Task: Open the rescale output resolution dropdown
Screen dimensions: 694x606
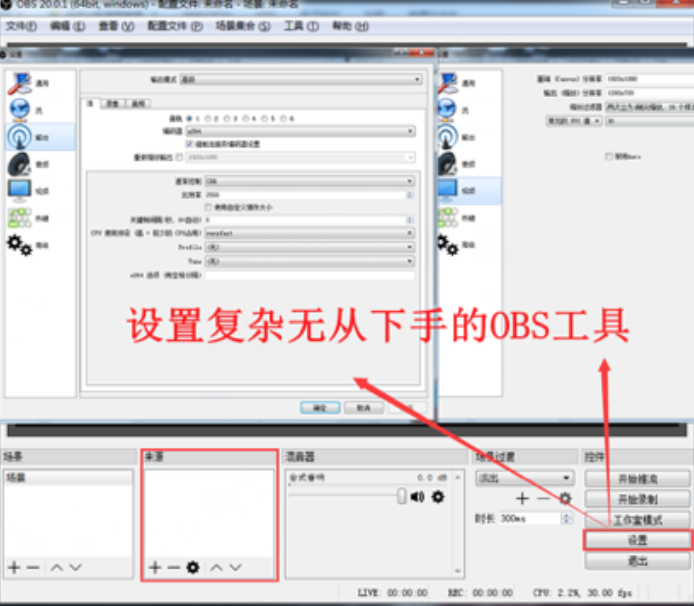Action: [x=301, y=157]
